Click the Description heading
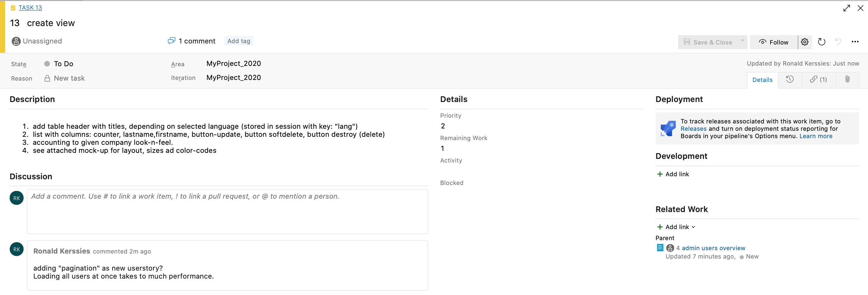The width and height of the screenshot is (868, 295). (32, 99)
